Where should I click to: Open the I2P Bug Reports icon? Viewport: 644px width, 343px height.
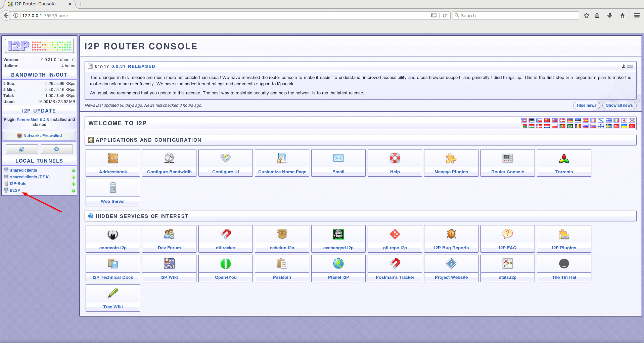[451, 234]
